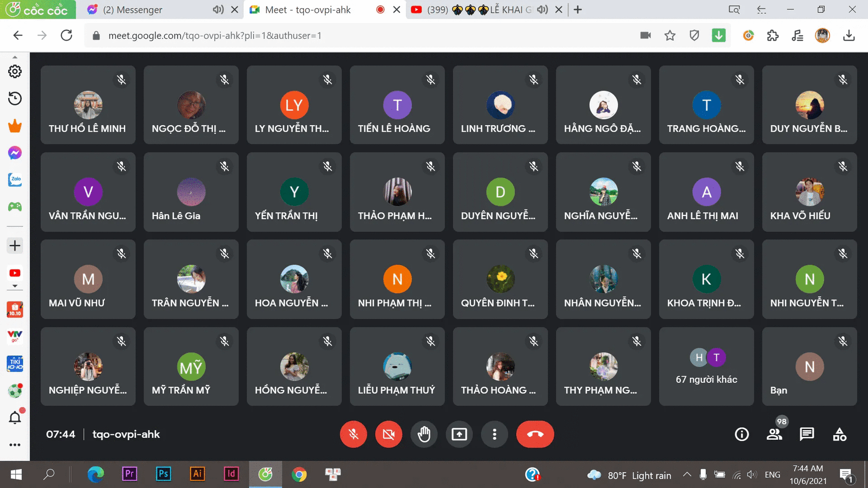Toggle sound on the Messenger tab
The image size is (868, 488).
218,10
